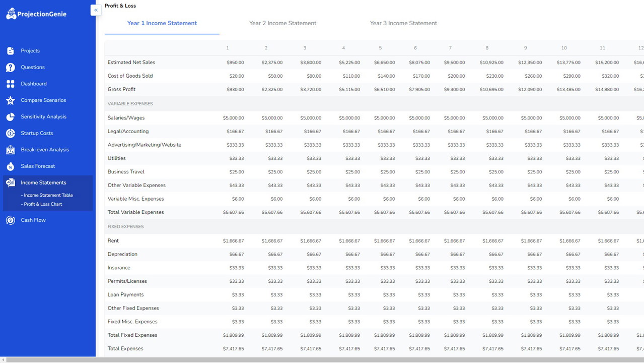Open the Projects sidebar icon

click(11, 51)
